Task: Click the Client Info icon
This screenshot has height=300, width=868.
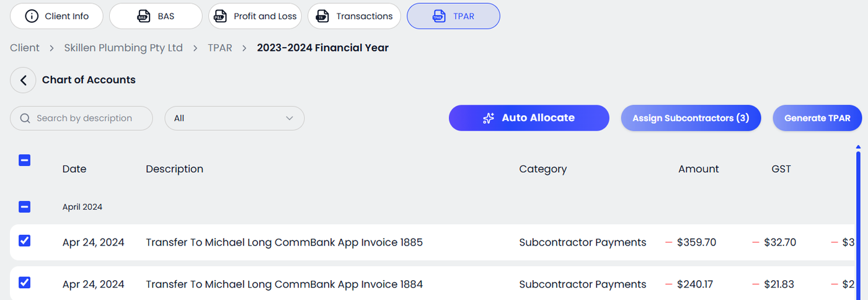Action: point(32,16)
